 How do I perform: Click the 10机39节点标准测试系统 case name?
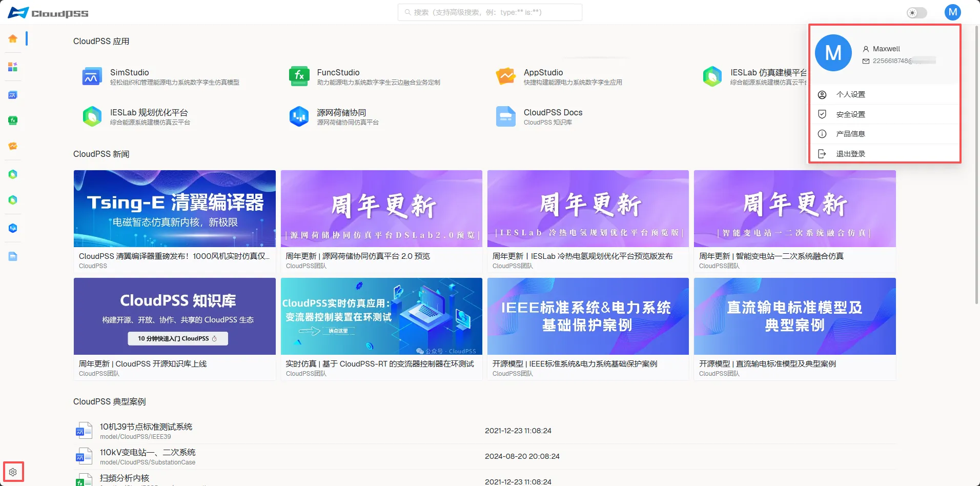pyautogui.click(x=146, y=427)
